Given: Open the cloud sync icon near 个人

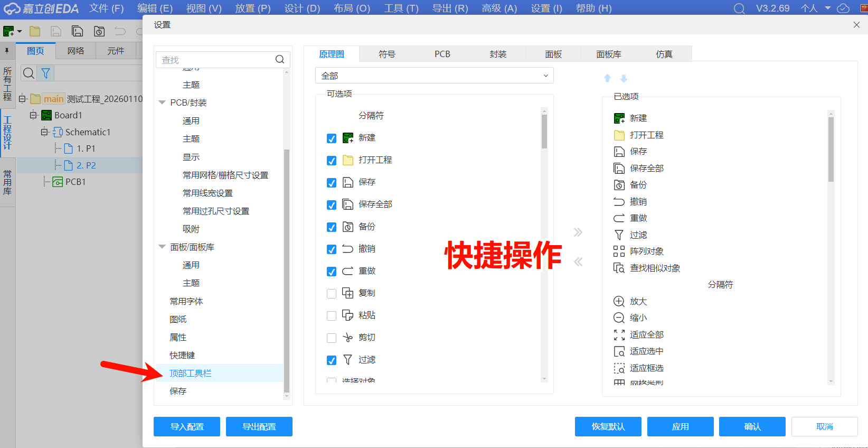Looking at the screenshot, I should click(844, 8).
